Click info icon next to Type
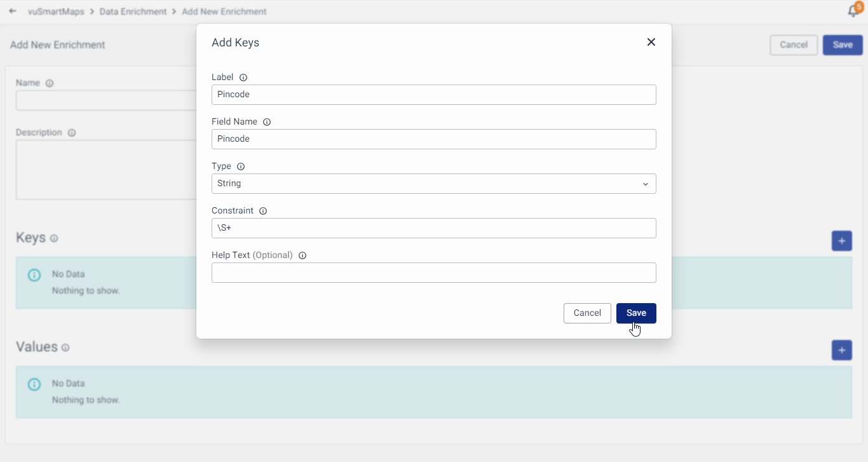Screen dimensions: 868x462 [x=241, y=166]
